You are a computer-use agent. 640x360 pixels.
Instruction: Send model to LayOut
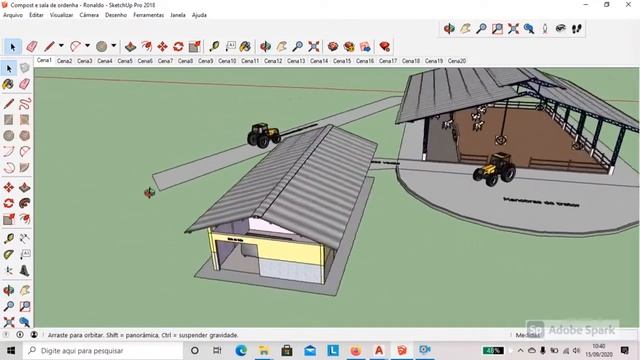365,47
